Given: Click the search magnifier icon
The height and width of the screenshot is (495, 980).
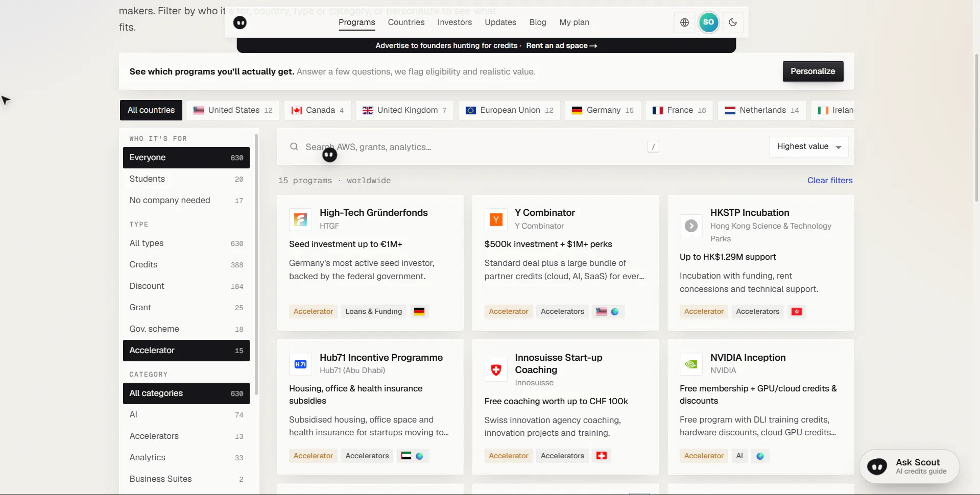Looking at the screenshot, I should click(x=294, y=147).
